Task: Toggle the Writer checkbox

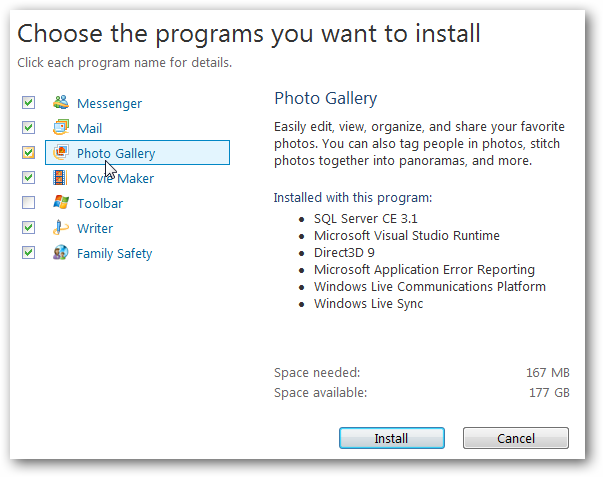Action: tap(29, 228)
